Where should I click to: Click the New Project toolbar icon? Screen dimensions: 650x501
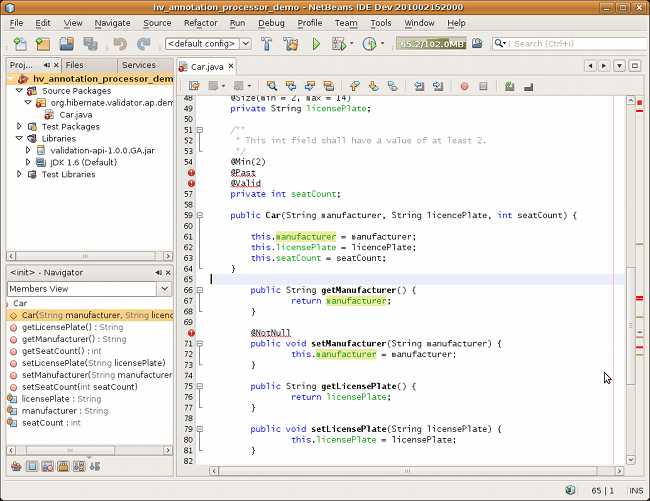43,44
